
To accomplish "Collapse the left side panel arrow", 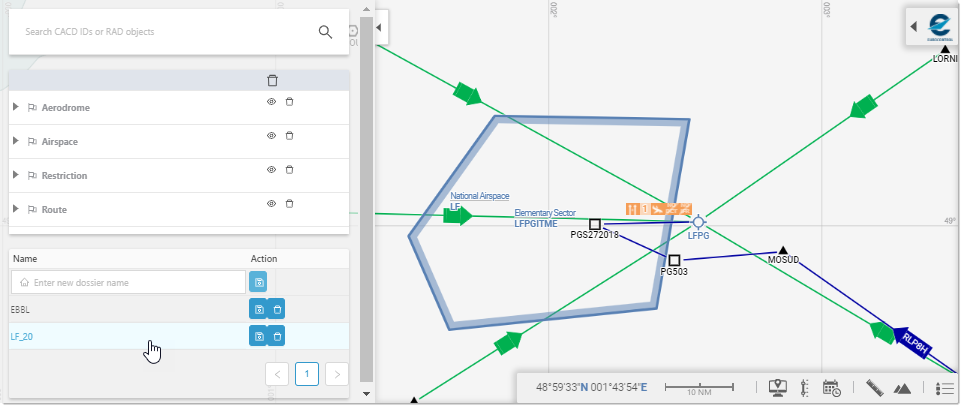I will click(x=379, y=28).
